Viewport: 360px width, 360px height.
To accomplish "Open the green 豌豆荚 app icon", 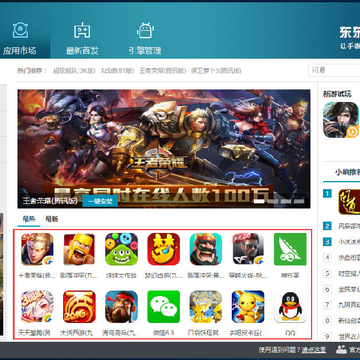I will (290, 249).
